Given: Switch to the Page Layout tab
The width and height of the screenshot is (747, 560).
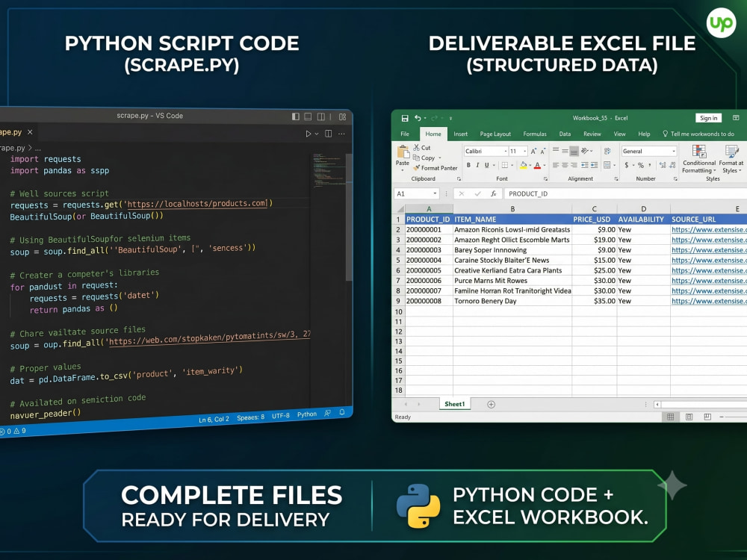Looking at the screenshot, I should 495,134.
